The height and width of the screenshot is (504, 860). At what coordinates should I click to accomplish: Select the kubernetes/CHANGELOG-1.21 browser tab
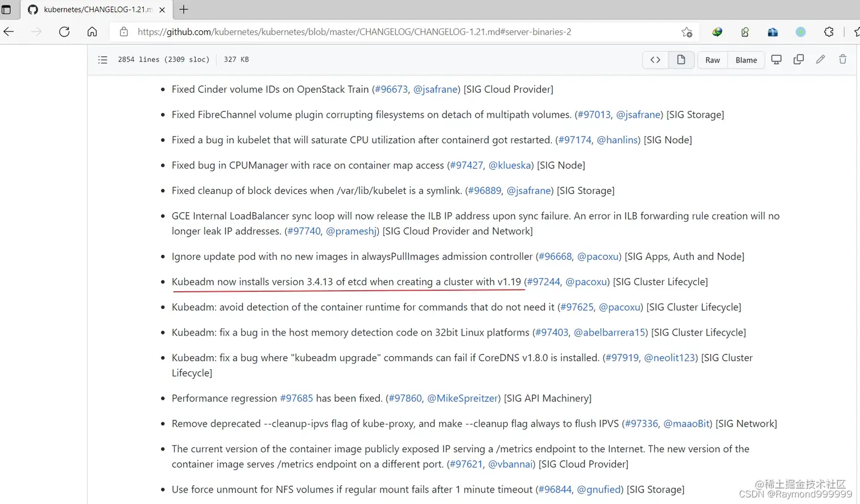(x=97, y=10)
